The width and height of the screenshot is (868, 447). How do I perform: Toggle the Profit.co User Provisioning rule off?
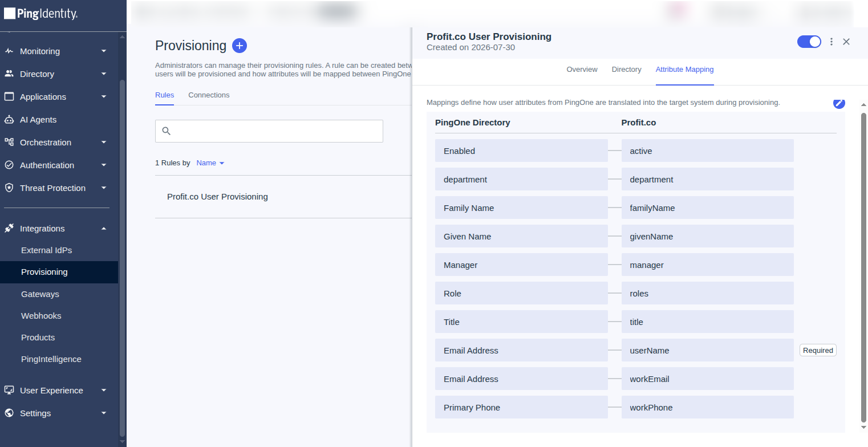(809, 42)
